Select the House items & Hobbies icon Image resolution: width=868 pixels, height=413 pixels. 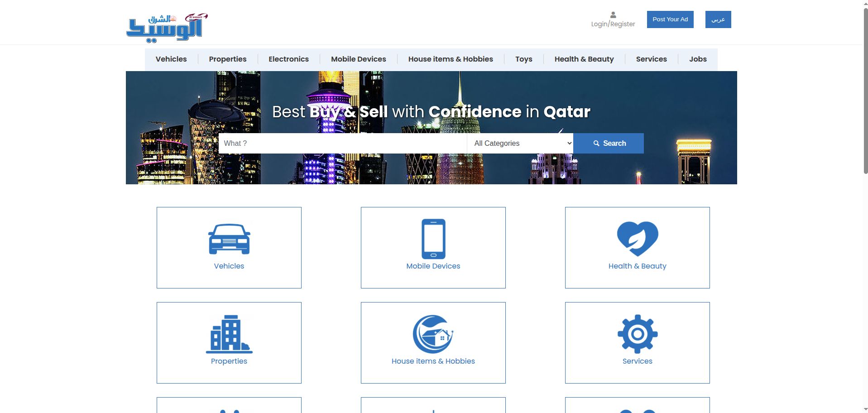tap(433, 334)
